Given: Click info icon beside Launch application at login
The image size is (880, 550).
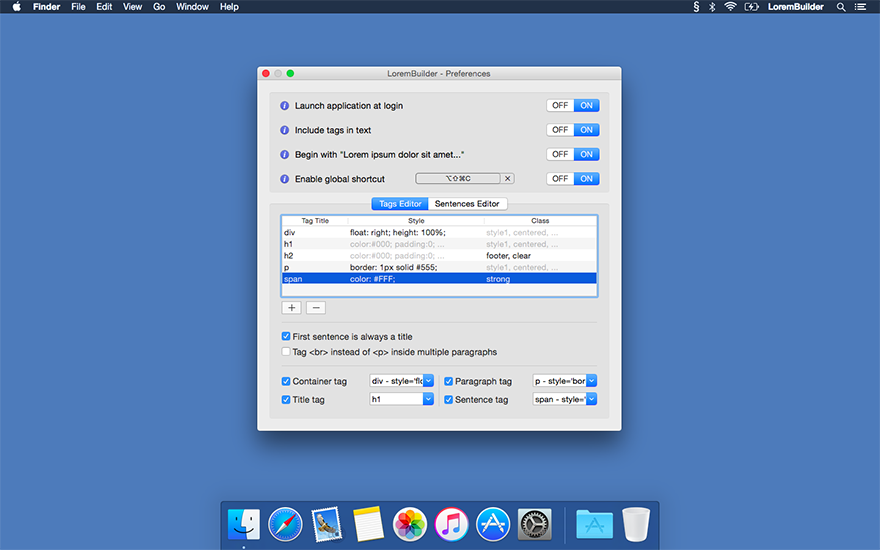Looking at the screenshot, I should (x=284, y=106).
